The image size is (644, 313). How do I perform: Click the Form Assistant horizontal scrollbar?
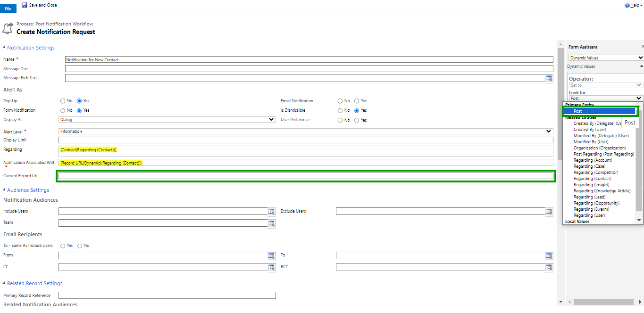(x=604, y=302)
